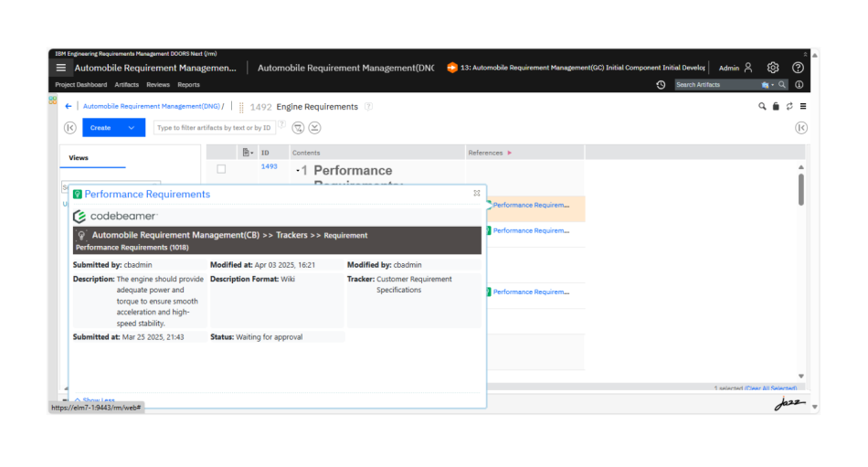Open the column display options dropdown
The width and height of the screenshot is (868, 467).
248,153
